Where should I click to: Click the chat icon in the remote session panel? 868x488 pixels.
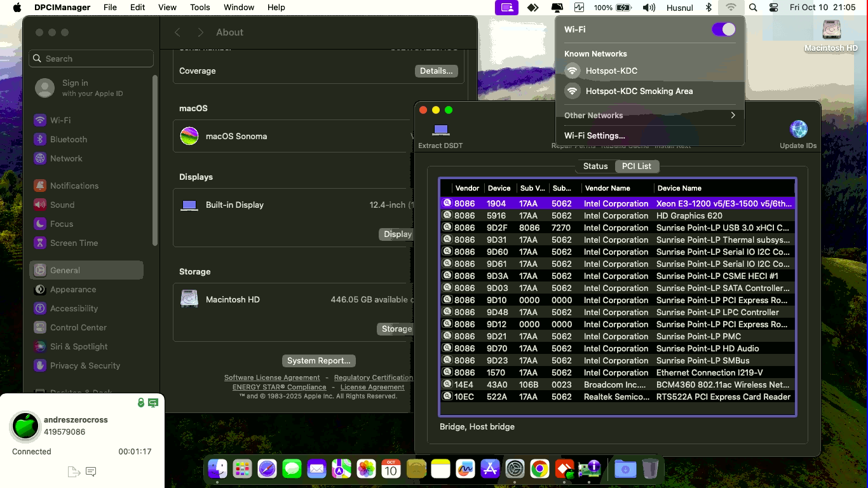coord(91,471)
